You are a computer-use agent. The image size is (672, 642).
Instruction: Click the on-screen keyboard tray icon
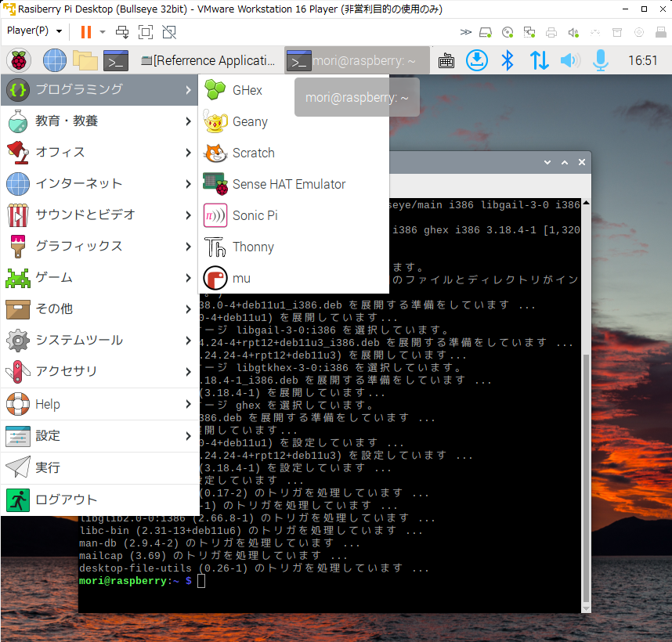click(x=446, y=60)
